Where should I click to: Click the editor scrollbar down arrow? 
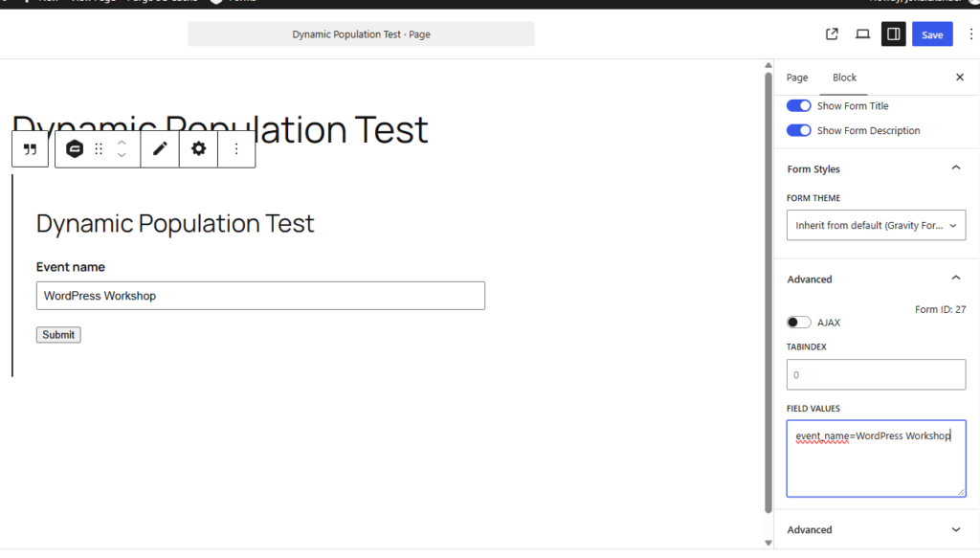[x=768, y=543]
